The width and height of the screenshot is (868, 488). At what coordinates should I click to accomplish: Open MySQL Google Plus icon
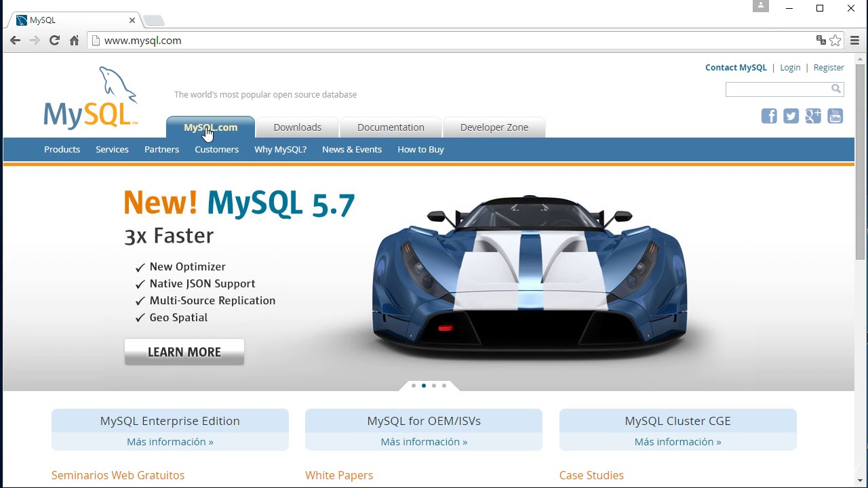813,116
